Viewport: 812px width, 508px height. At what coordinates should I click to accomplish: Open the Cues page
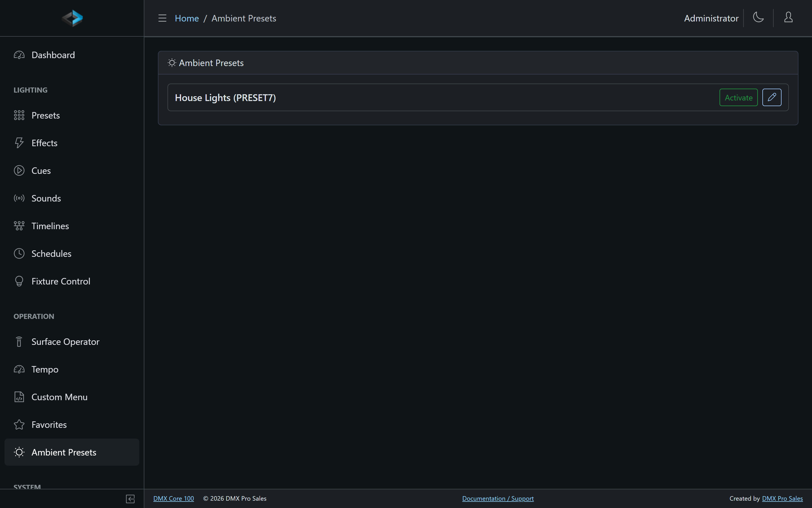(72, 171)
